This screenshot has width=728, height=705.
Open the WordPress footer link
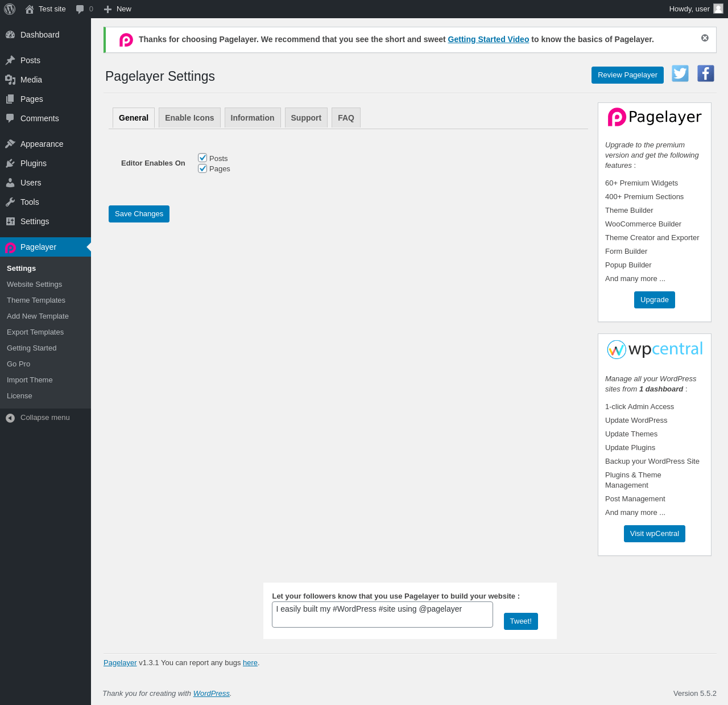pos(212,694)
